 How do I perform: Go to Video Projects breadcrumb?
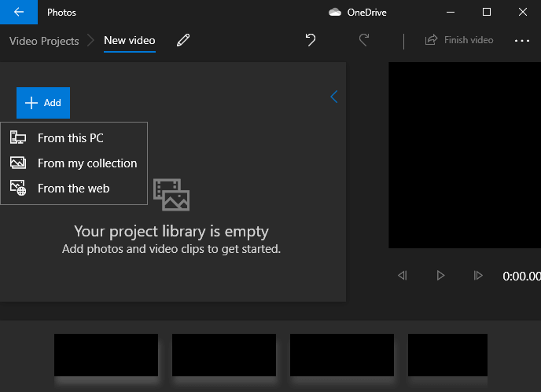tap(44, 41)
